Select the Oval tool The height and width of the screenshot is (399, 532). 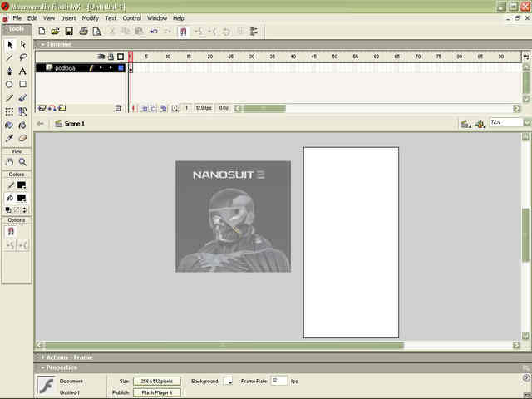click(x=9, y=85)
